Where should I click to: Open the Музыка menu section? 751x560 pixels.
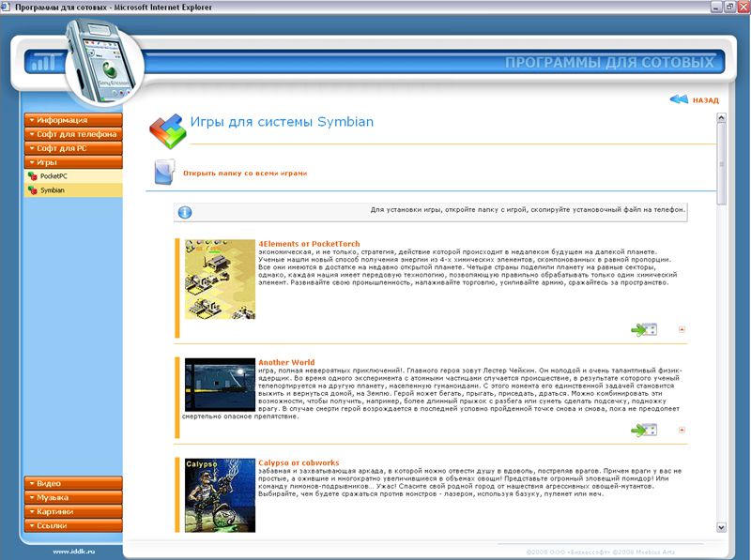pos(73,498)
